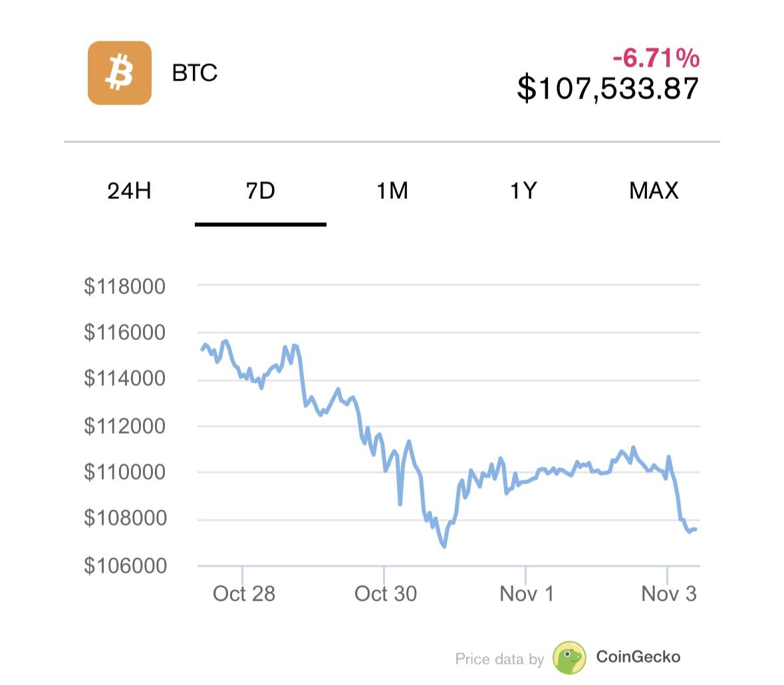Click the Nov 3 date axis label
Image resolution: width=784 pixels, height=685 pixels.
(668, 593)
